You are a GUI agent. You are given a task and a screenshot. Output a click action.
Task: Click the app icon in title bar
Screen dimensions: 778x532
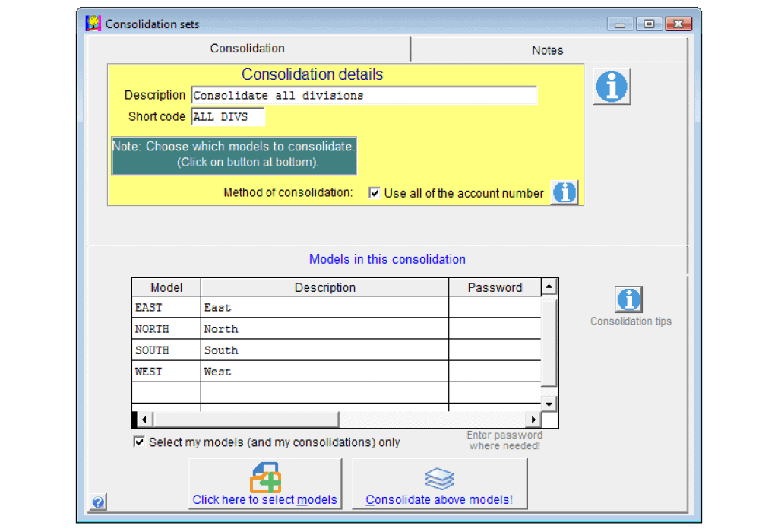tap(93, 24)
